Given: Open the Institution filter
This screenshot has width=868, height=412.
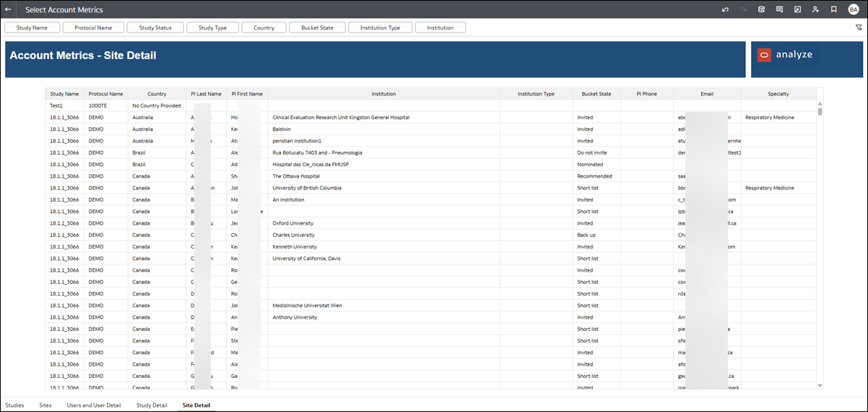Looking at the screenshot, I should click(x=440, y=27).
